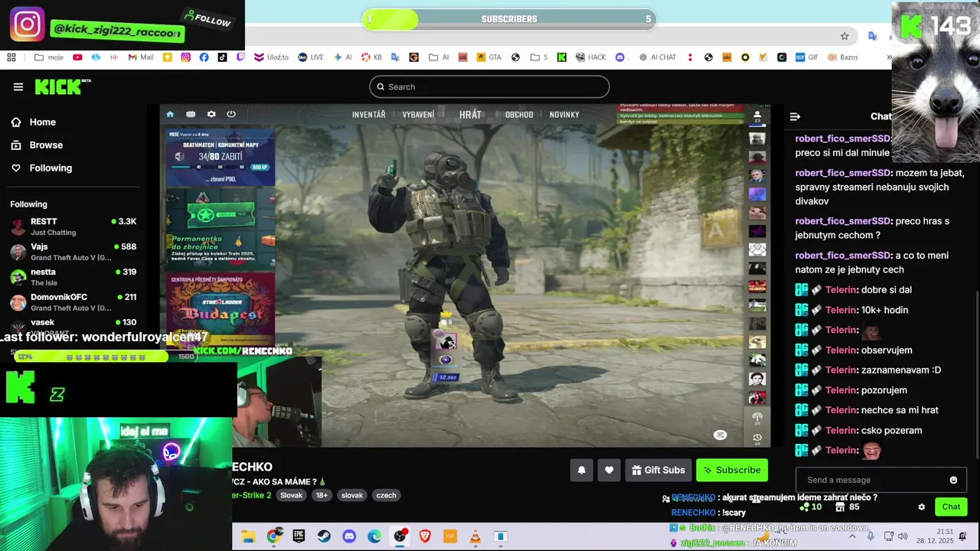The height and width of the screenshot is (551, 980).
Task: Open File Explorer from the taskbar
Action: tap(248, 536)
